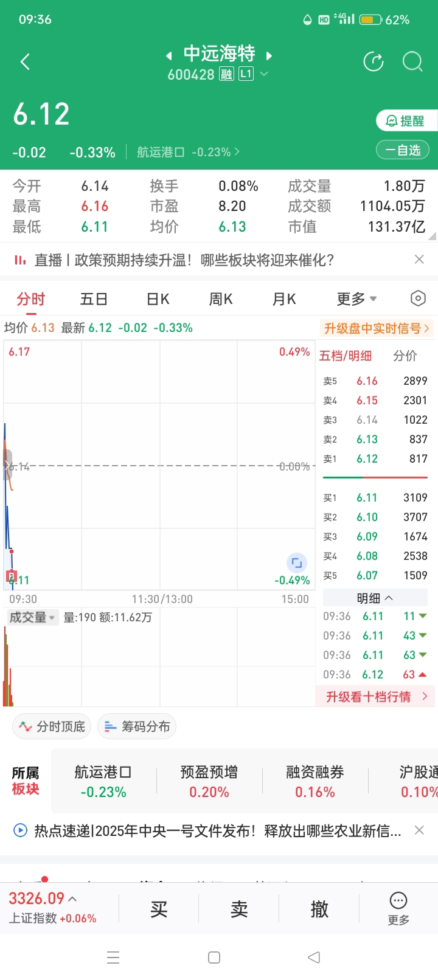The width and height of the screenshot is (438, 980).
Task: Expand chart to fullscreen icon
Action: tap(296, 563)
